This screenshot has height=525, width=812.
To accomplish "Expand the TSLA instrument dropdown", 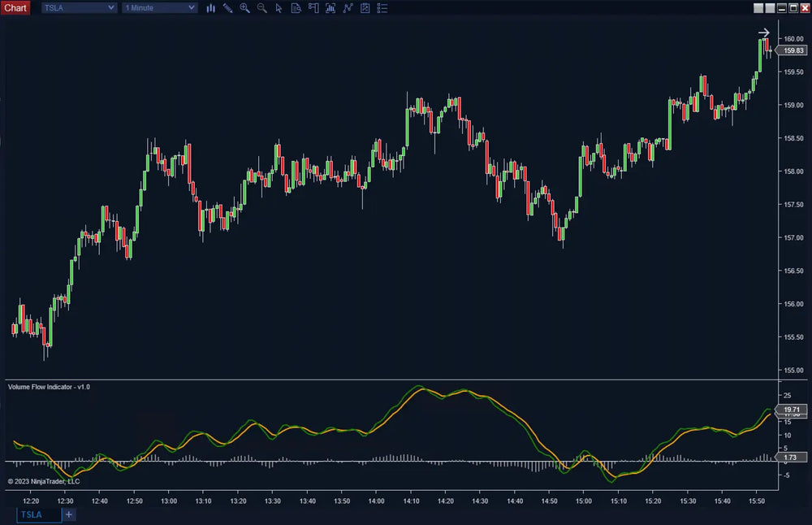I will coord(78,8).
